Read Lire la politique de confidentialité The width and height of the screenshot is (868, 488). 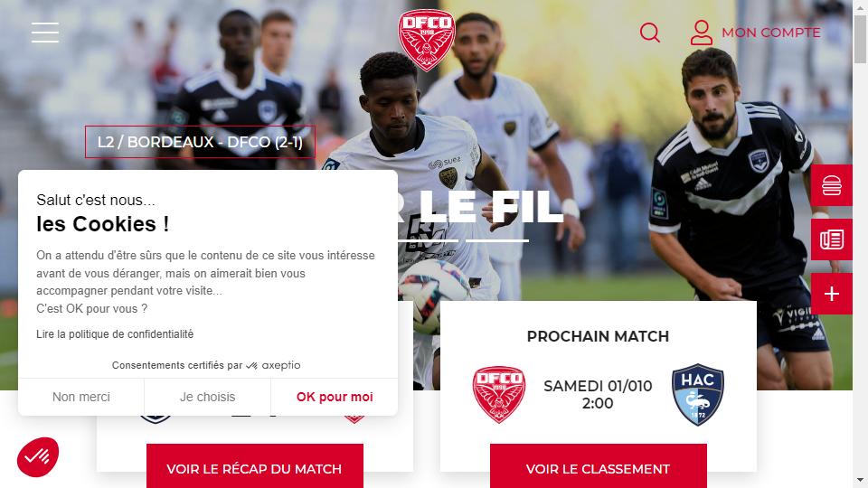(x=115, y=334)
